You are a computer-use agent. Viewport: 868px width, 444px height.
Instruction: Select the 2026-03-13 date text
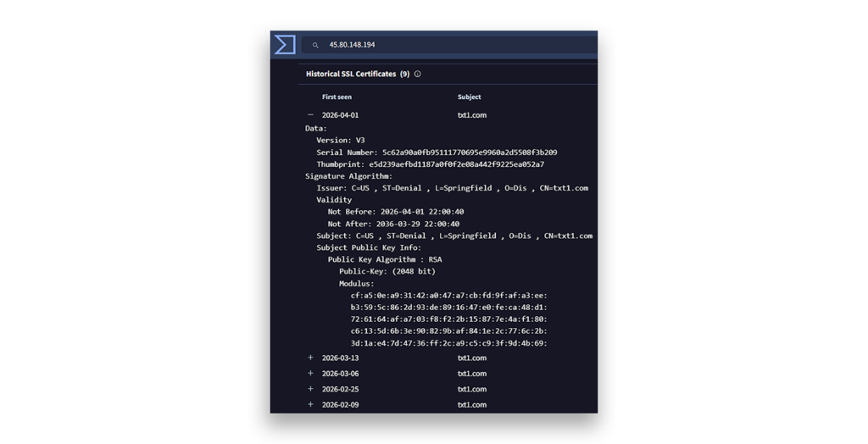(341, 358)
